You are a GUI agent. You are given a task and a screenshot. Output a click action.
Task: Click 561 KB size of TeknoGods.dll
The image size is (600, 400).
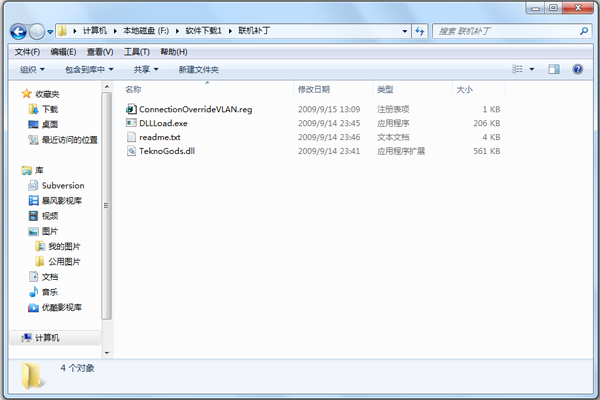[x=487, y=151]
